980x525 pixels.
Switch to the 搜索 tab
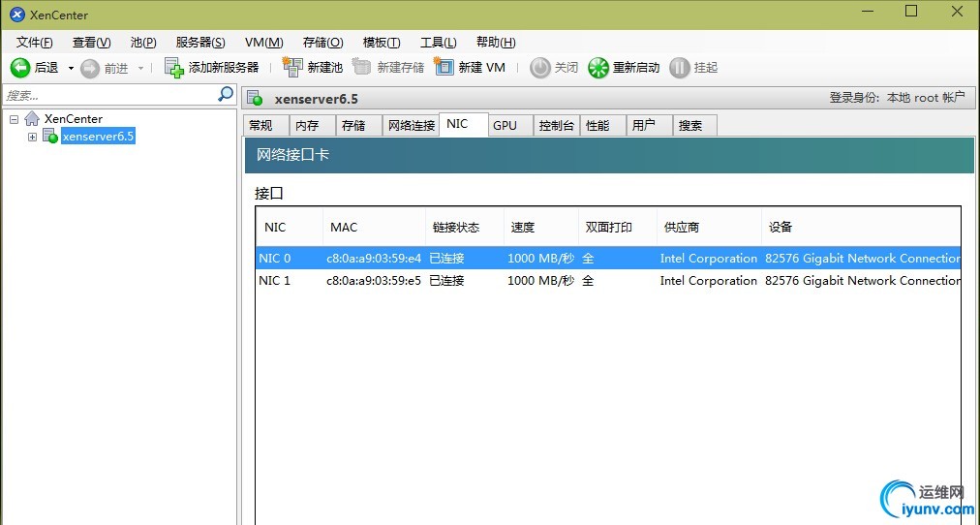point(695,126)
